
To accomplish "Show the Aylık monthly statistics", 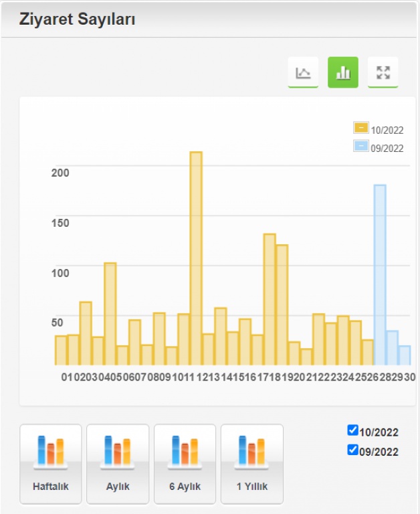I will point(118,463).
